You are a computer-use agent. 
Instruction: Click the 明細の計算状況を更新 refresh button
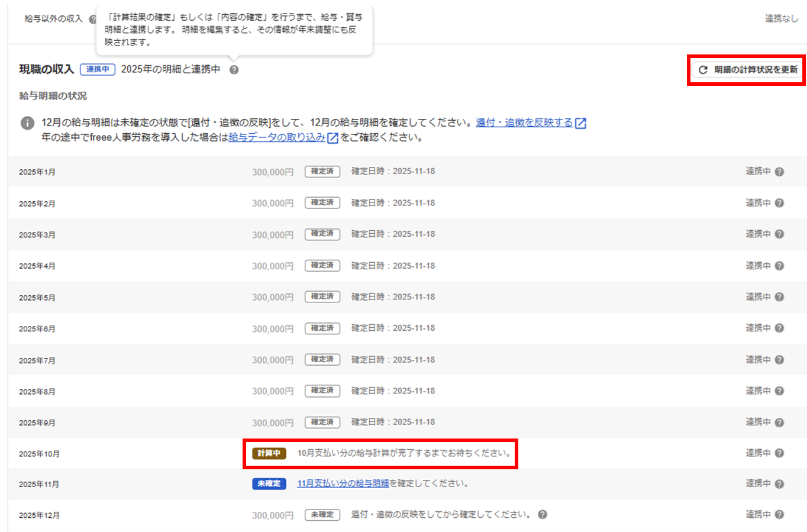click(748, 70)
